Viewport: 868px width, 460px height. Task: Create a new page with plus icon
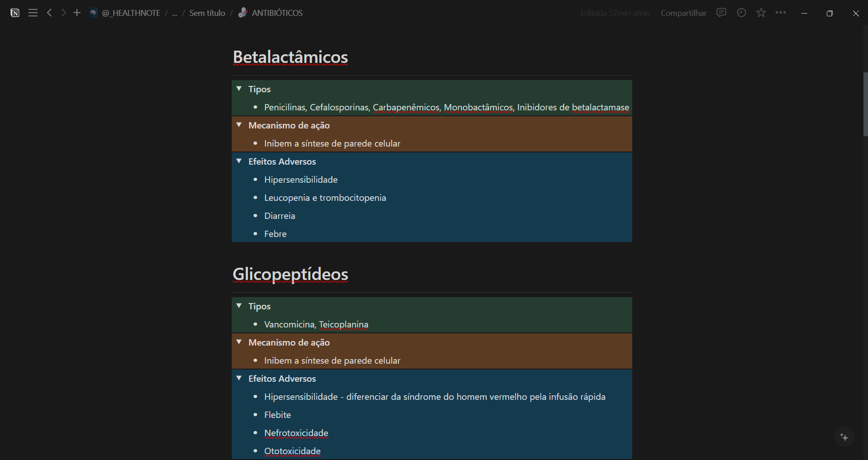point(77,13)
